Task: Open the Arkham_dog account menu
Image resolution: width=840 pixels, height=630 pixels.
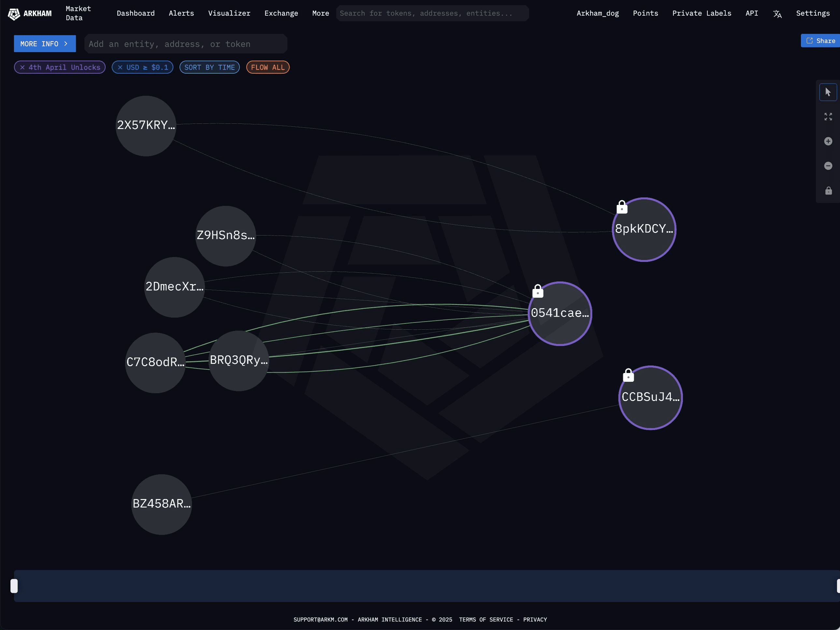Action: point(597,13)
